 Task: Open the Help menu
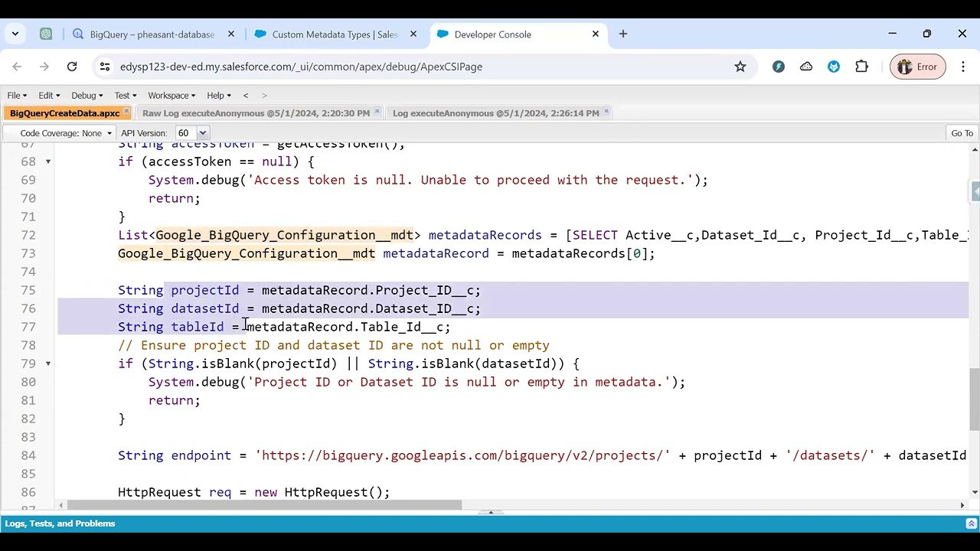(x=218, y=96)
